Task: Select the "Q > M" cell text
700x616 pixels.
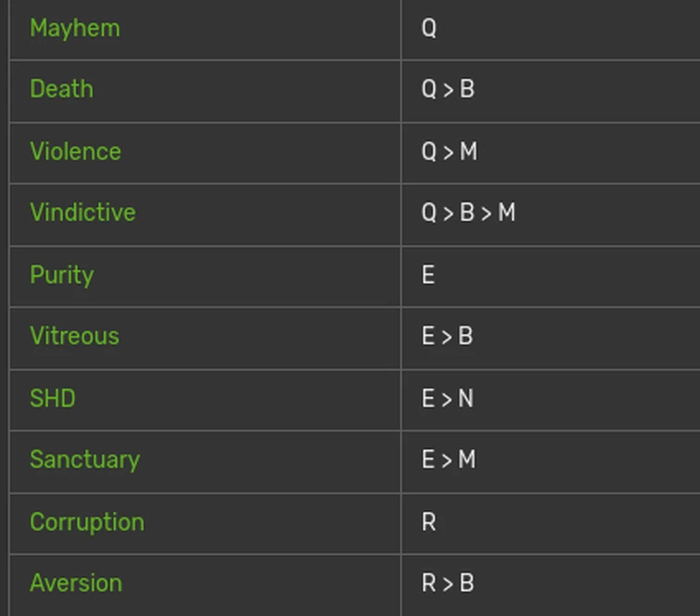Action: (x=450, y=151)
